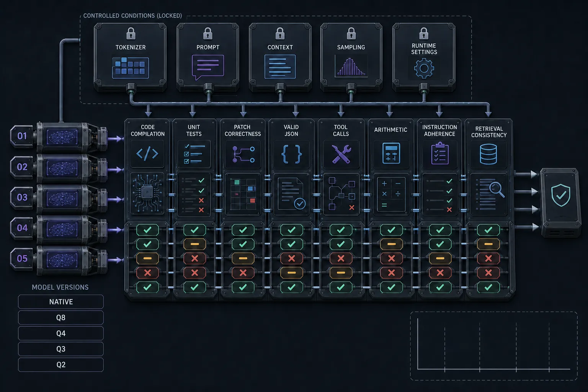The height and width of the screenshot is (392, 588).
Task: Click the shield checkmark output icon
Action: (x=561, y=195)
